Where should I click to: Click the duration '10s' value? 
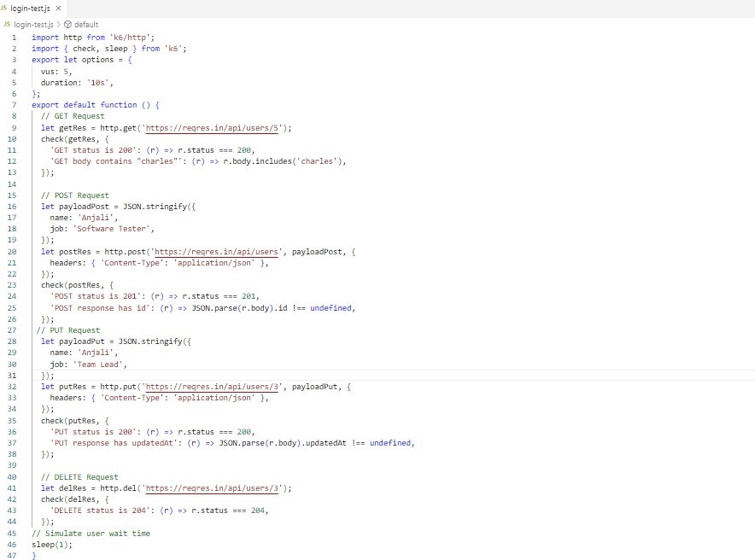coord(97,83)
